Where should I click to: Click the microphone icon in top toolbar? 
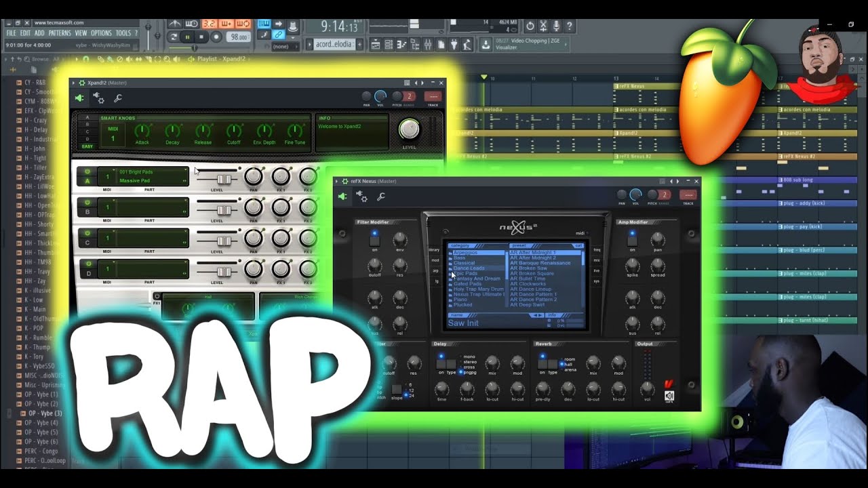[x=556, y=26]
